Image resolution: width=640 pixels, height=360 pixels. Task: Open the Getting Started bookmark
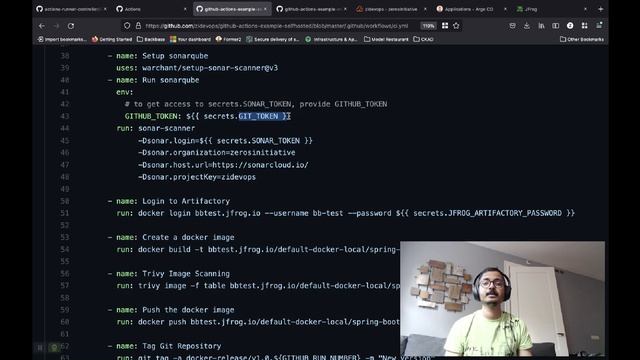[x=112, y=39]
